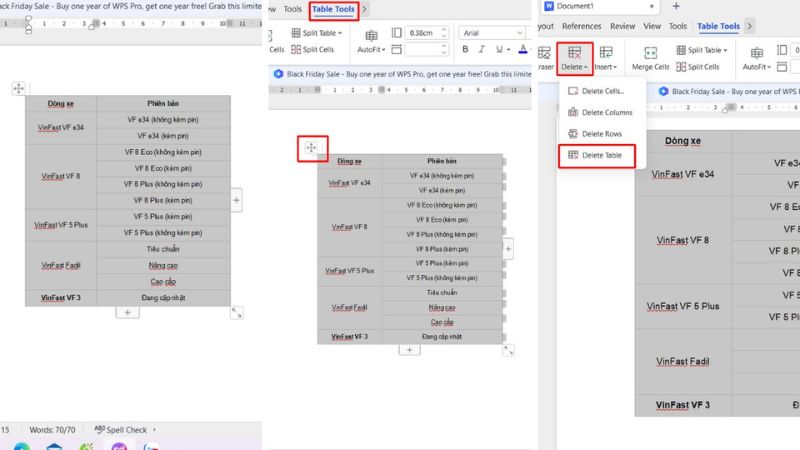The height and width of the screenshot is (450, 800).
Task: Click Spell Check in the status bar
Action: (120, 430)
